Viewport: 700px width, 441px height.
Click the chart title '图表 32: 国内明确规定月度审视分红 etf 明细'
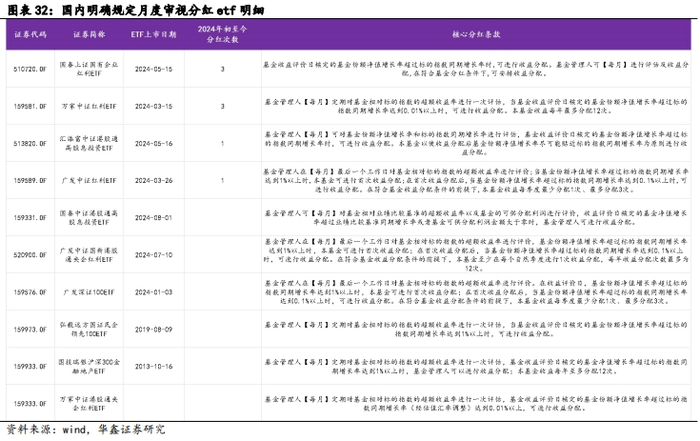coord(136,10)
